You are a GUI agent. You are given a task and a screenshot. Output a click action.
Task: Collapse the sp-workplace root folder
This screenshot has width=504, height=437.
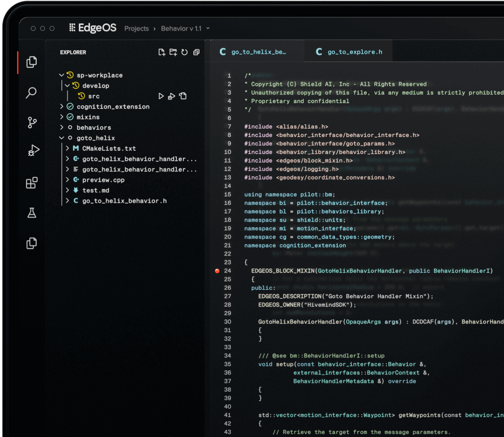62,75
